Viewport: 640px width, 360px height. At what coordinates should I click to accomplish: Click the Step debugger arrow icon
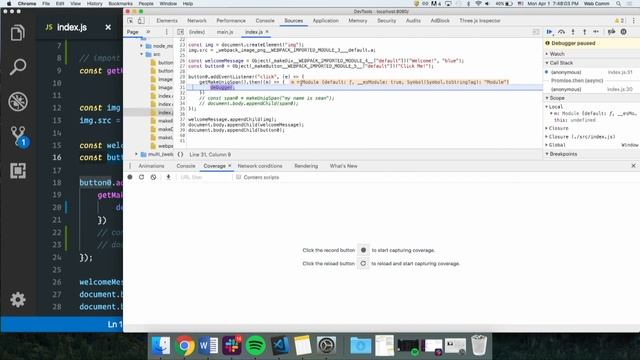tap(596, 32)
